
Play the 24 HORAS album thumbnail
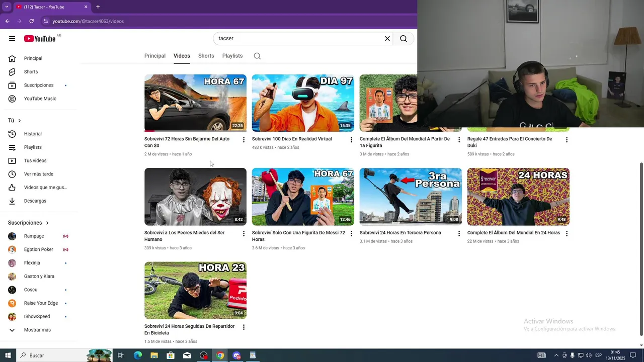coord(518,197)
